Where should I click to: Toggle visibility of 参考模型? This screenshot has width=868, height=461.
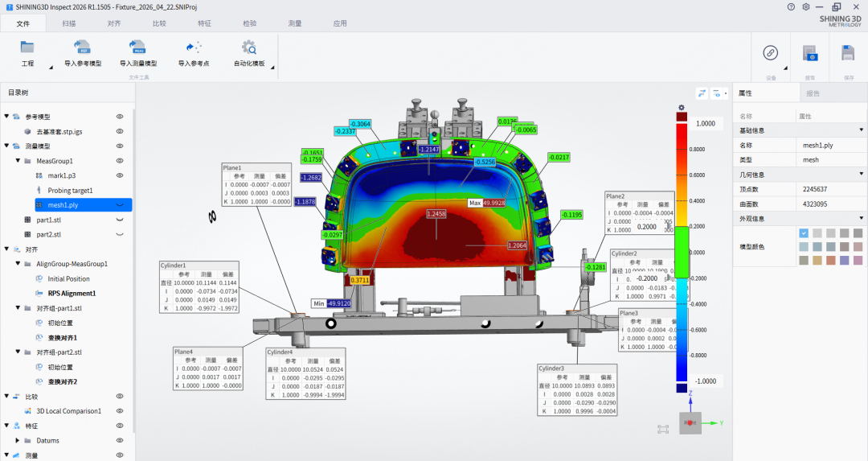pos(120,117)
